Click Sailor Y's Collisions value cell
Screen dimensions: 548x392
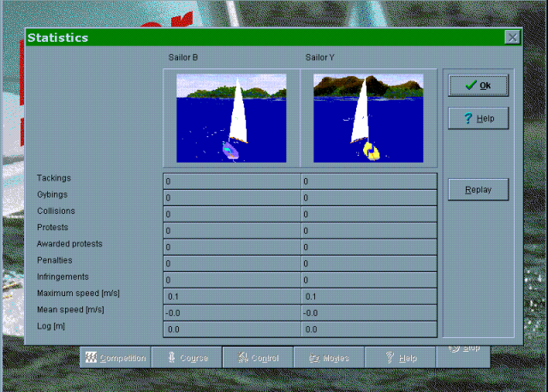click(x=369, y=214)
